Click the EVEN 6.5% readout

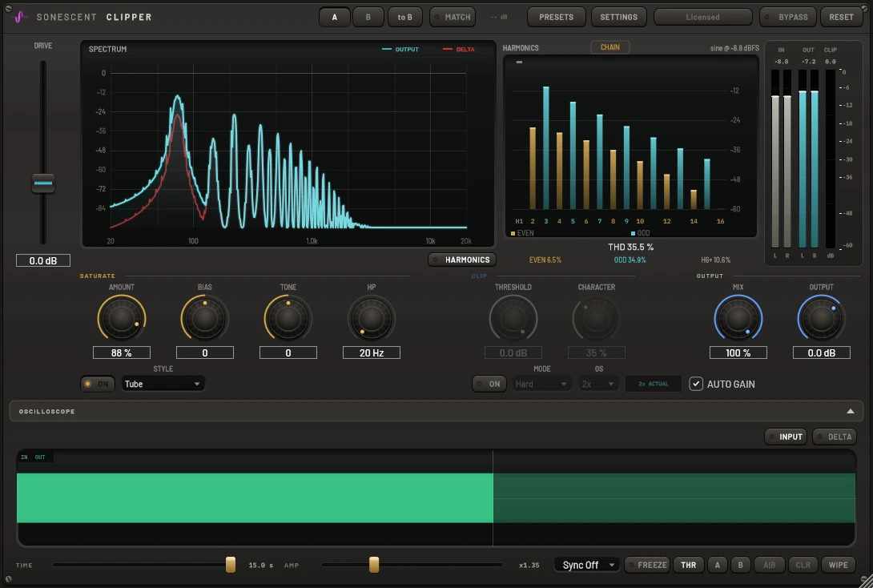pyautogui.click(x=545, y=260)
